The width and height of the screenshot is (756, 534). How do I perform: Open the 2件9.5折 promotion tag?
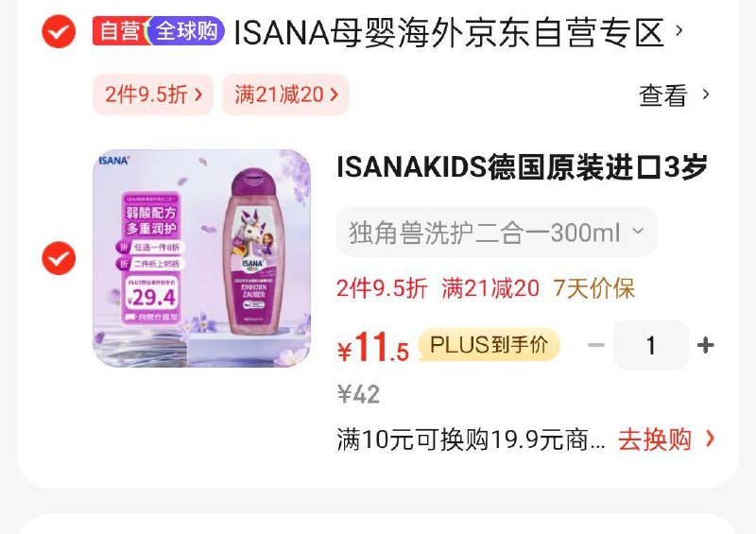coord(152,95)
